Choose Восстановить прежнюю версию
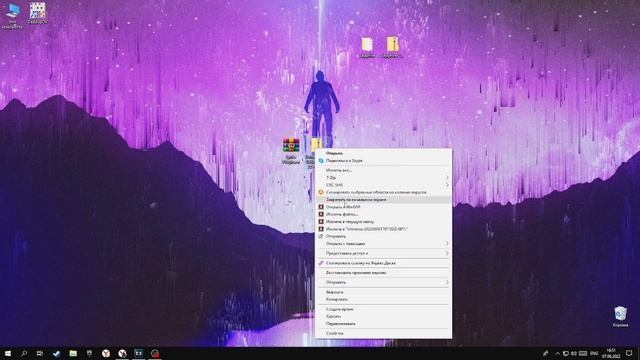The width and height of the screenshot is (640, 360). pos(384,273)
